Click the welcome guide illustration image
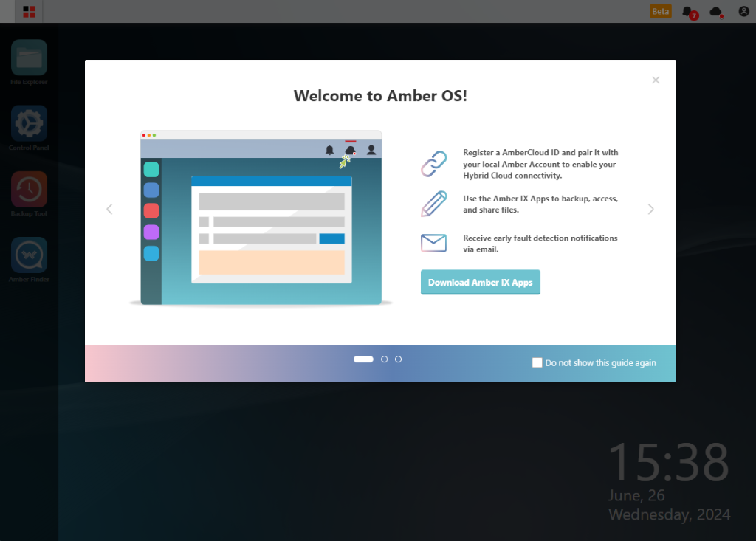The width and height of the screenshot is (756, 541). 261,218
